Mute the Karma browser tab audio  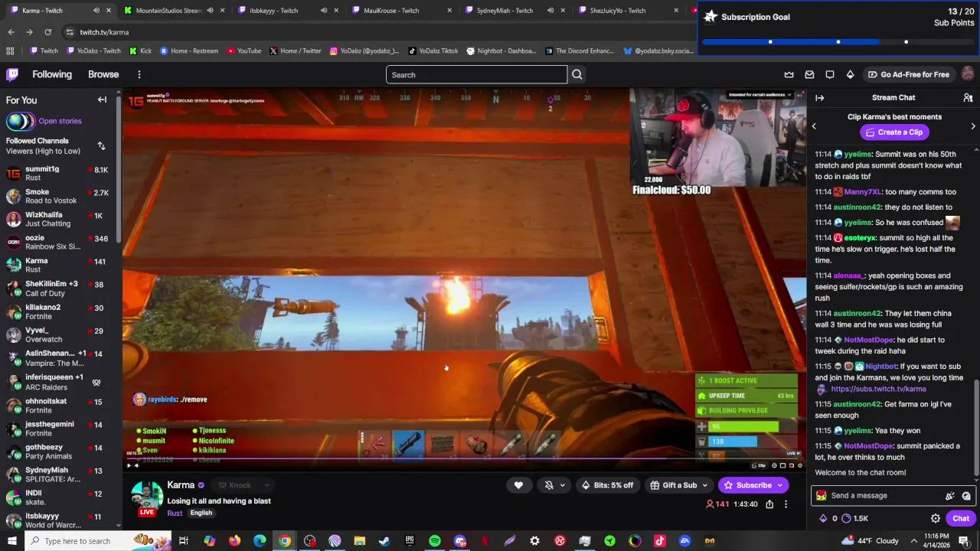96,11
